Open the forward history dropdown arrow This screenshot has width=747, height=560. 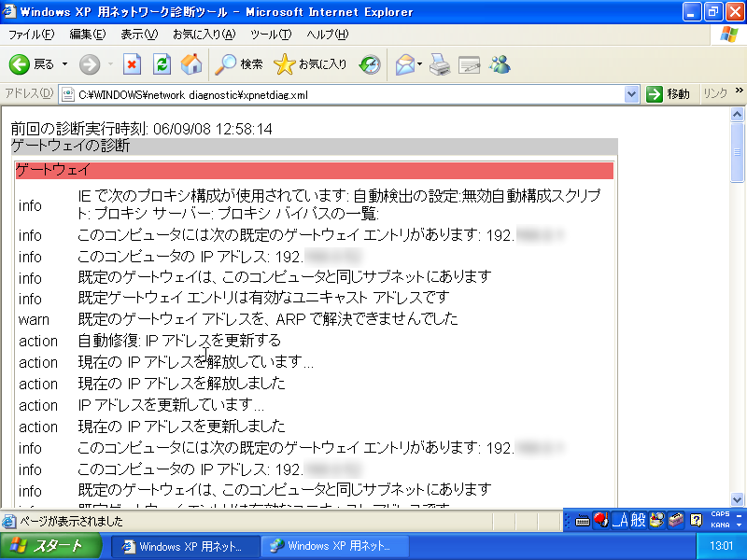click(110, 64)
